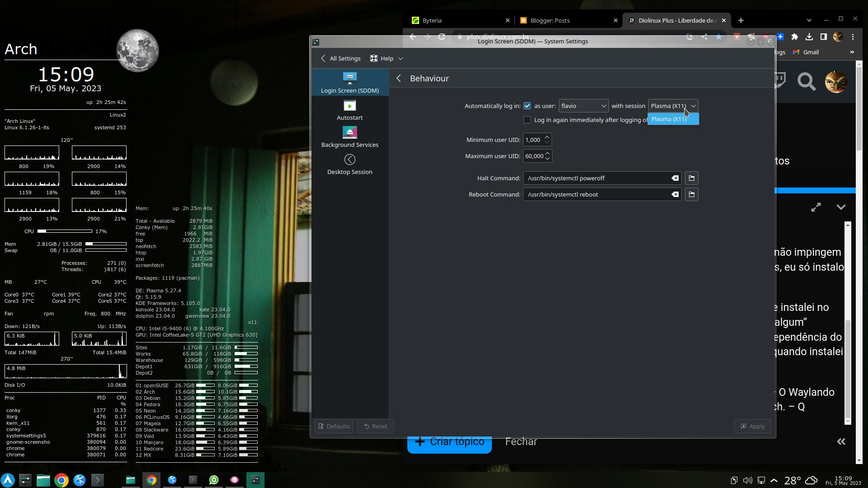Increase Minimum user UID value

point(547,137)
